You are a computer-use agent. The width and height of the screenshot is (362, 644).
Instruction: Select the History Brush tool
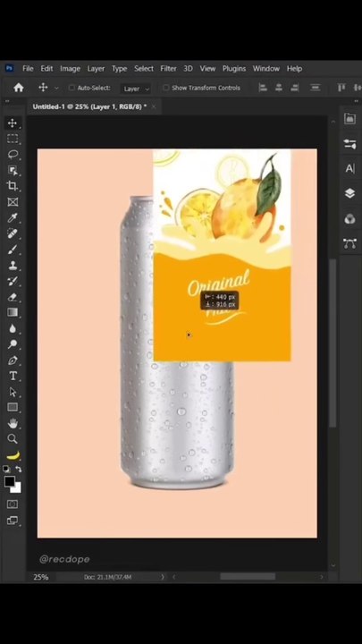(13, 281)
